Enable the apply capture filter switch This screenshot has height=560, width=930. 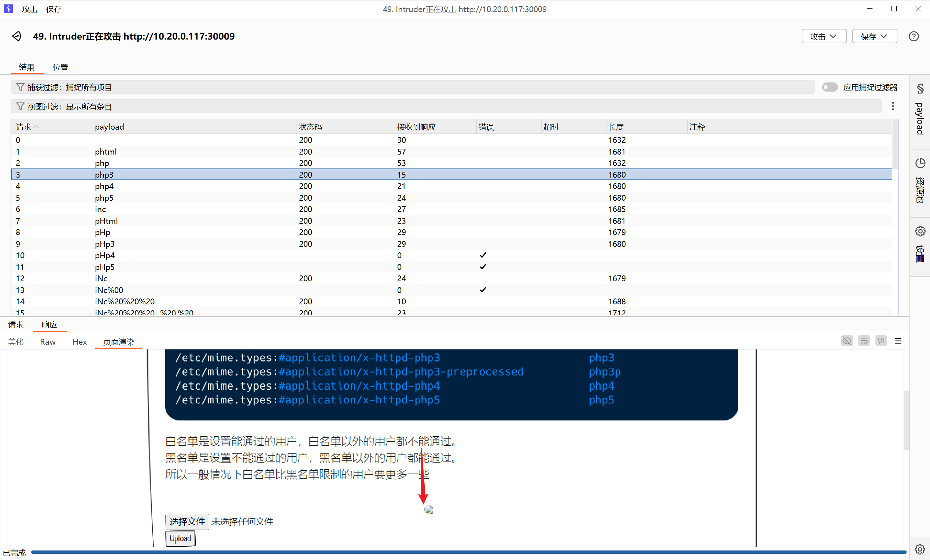(830, 87)
